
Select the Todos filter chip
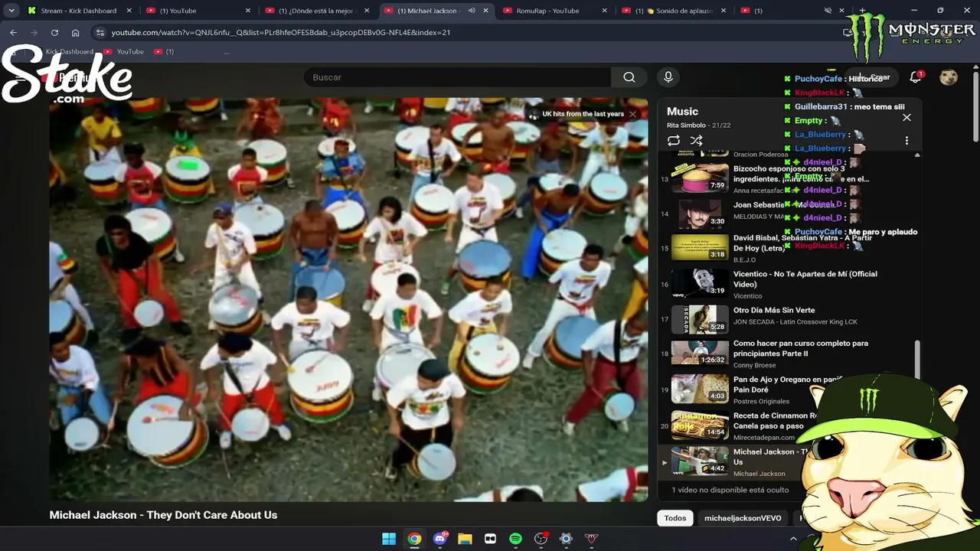pos(675,518)
